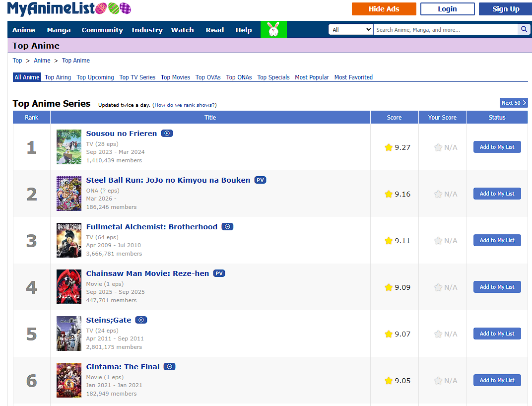Switch to Top Specials tab
Viewport: 532px width, 406px height.
click(273, 77)
